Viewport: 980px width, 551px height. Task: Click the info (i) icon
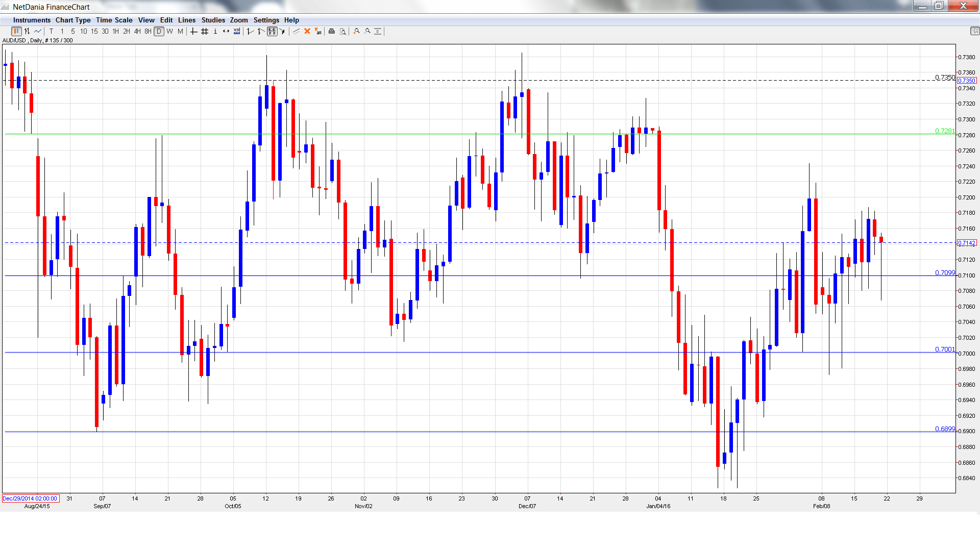click(x=215, y=32)
